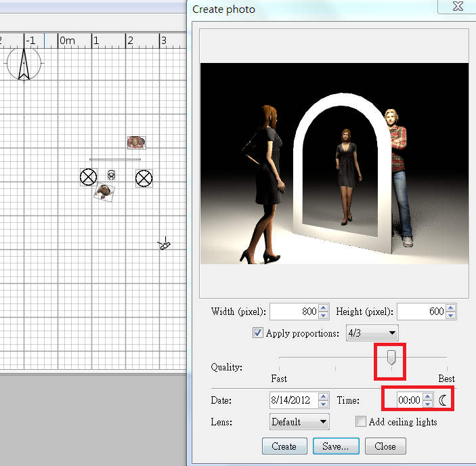Toggle the Apply proportions checkbox

[x=257, y=333]
